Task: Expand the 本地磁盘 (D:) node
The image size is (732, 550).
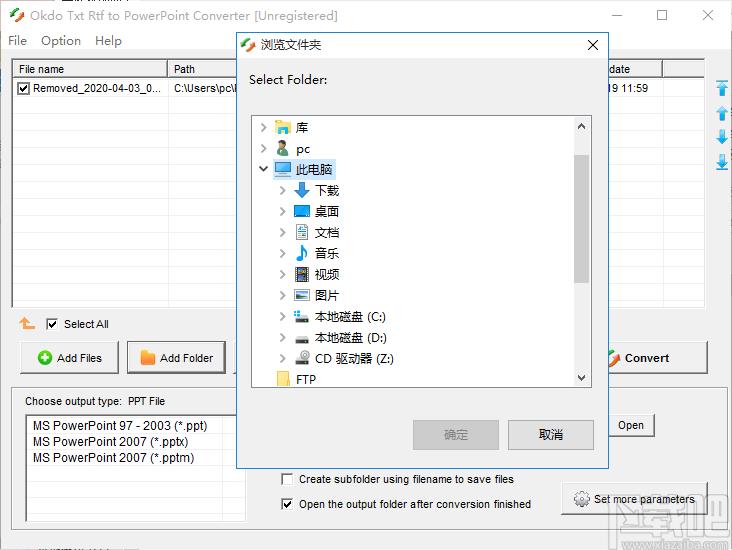Action: [282, 337]
